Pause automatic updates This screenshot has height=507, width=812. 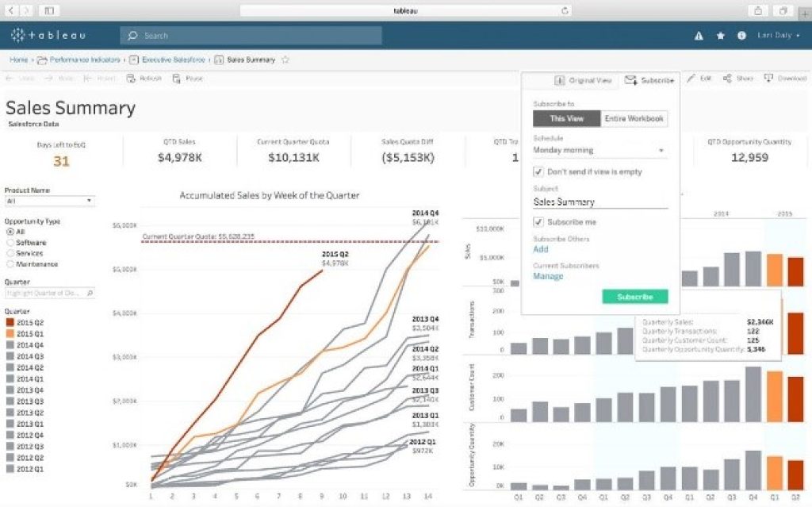(x=187, y=79)
